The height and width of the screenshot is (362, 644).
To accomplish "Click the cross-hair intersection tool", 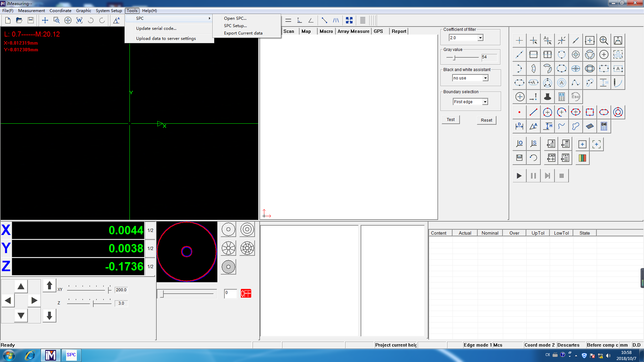I will 561,40.
